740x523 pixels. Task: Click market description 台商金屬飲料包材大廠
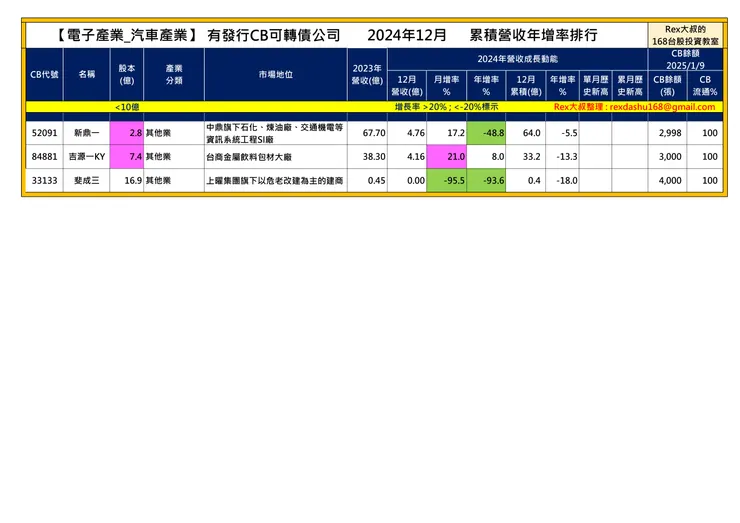click(x=249, y=157)
